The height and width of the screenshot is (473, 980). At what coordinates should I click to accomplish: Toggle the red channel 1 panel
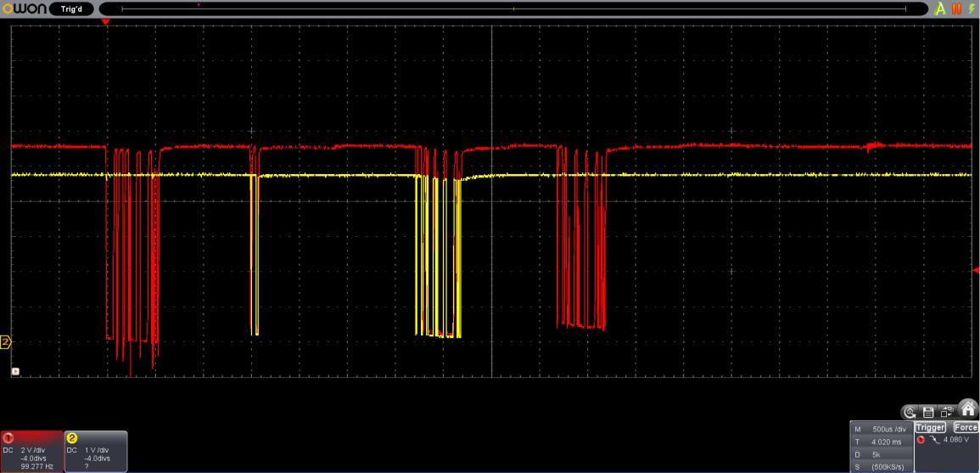coord(31,450)
